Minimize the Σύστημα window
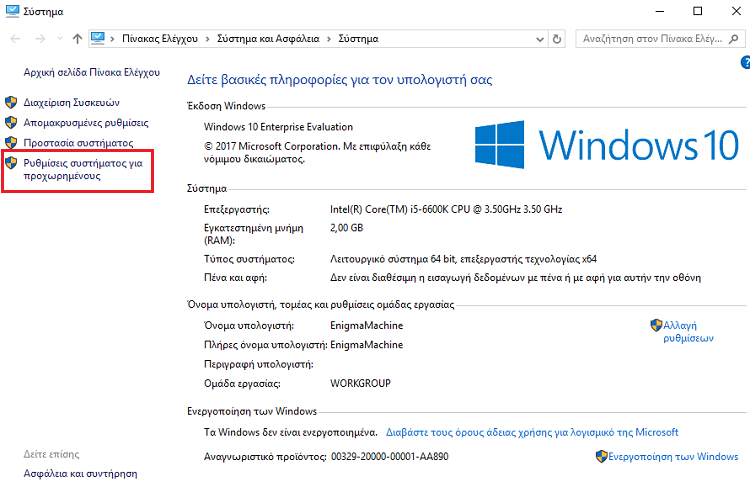 (x=660, y=11)
